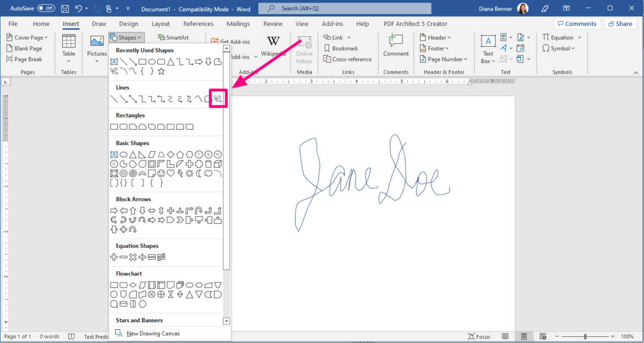Open the Symbol dropdown

pyautogui.click(x=559, y=48)
